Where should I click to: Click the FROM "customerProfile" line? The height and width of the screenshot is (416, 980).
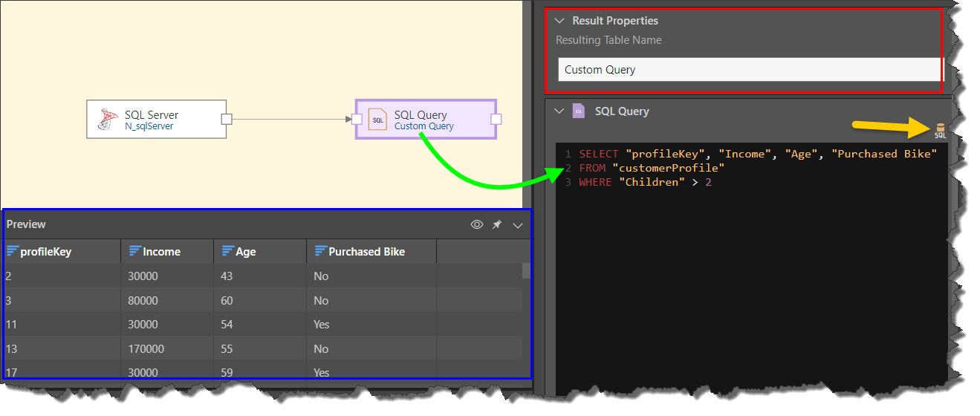click(652, 168)
